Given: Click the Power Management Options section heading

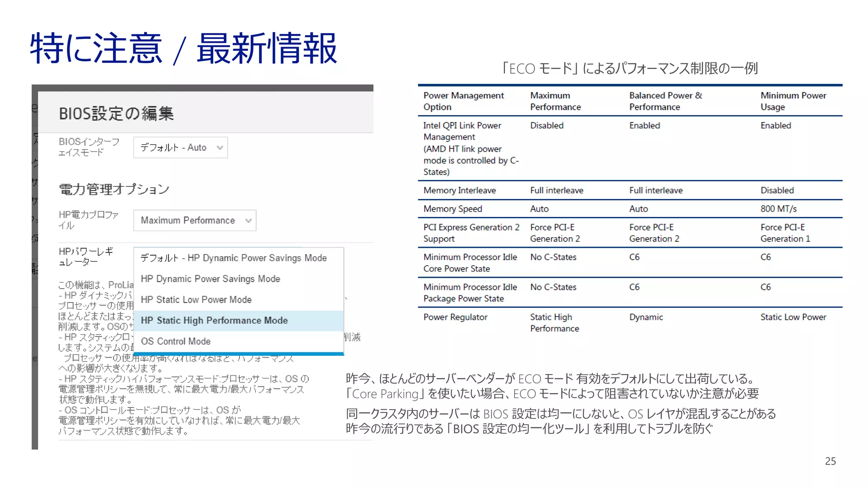Looking at the screenshot, I should [114, 189].
